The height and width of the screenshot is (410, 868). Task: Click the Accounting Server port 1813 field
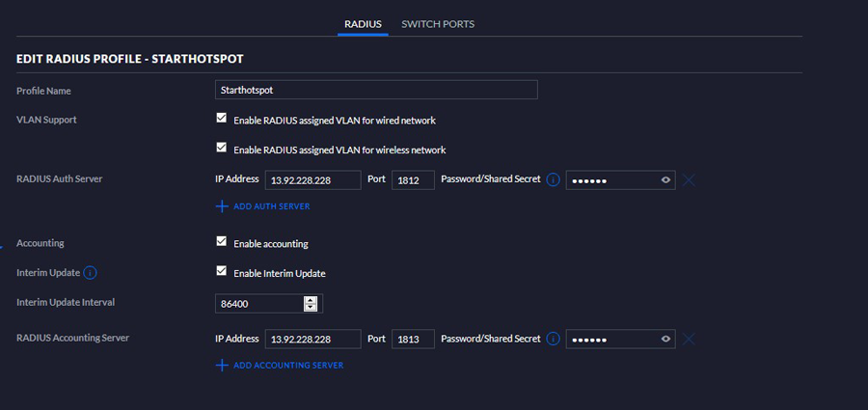pos(412,339)
